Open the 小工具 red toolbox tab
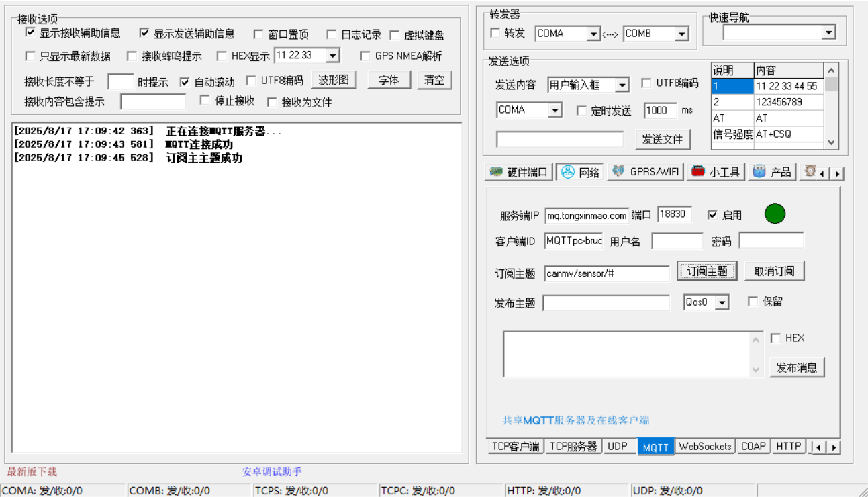 [x=715, y=172]
